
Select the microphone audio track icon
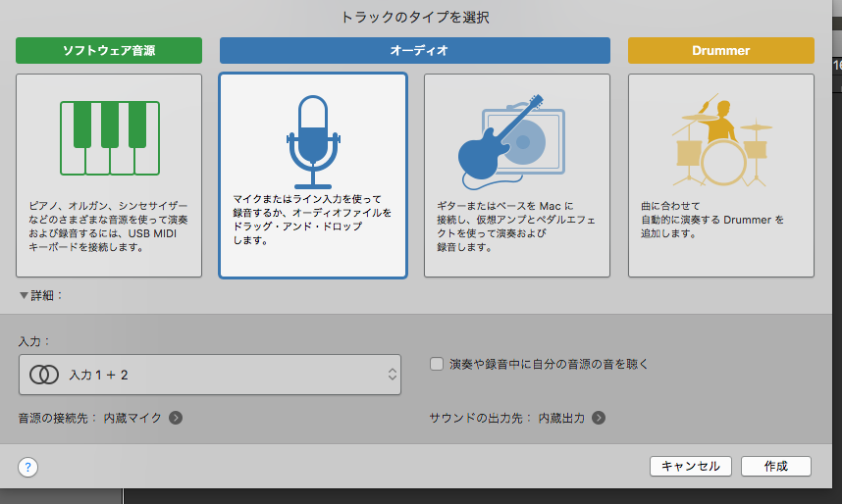pyautogui.click(x=312, y=140)
